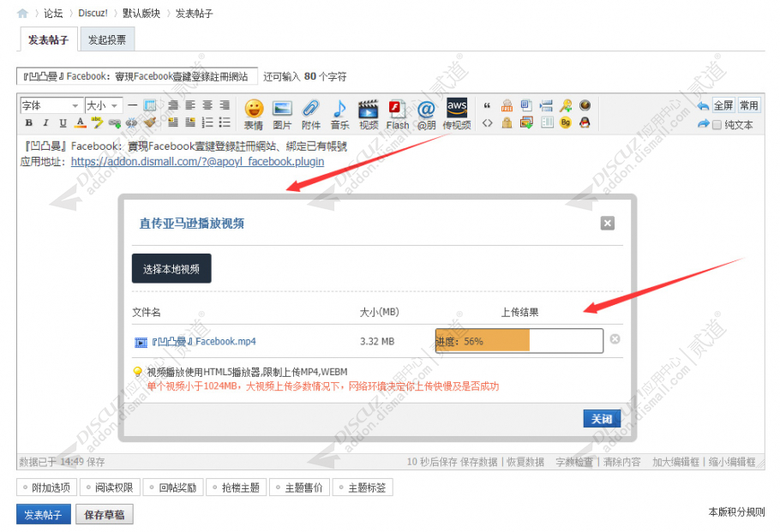Enable the 纯文本 plain text checkbox
Screen dimensions: 780x532
[717, 123]
